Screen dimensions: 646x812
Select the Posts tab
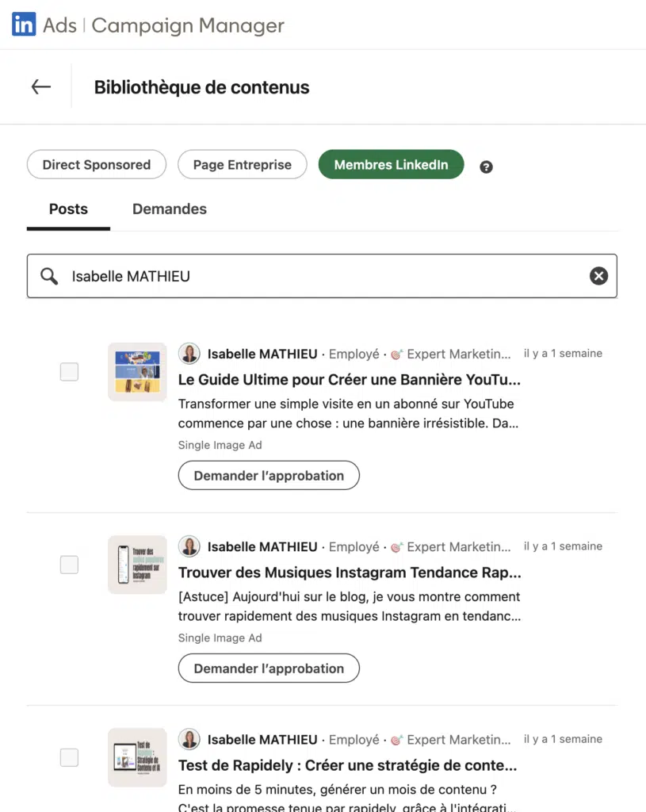coord(68,209)
